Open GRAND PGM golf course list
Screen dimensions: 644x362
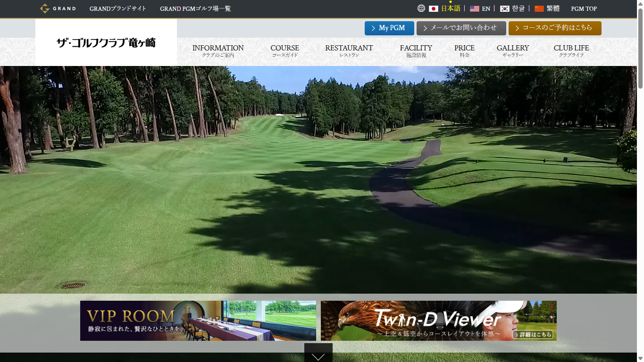tap(195, 8)
